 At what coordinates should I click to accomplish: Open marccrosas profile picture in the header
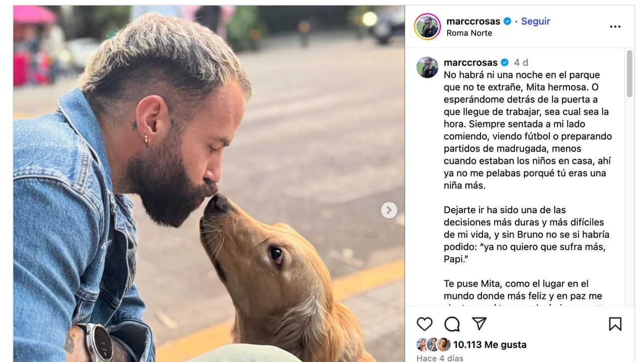pyautogui.click(x=427, y=27)
